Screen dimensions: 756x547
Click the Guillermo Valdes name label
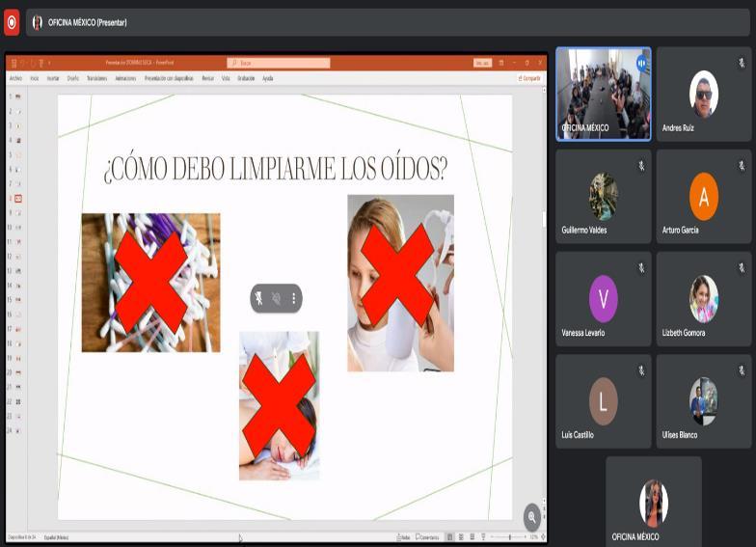[584, 230]
